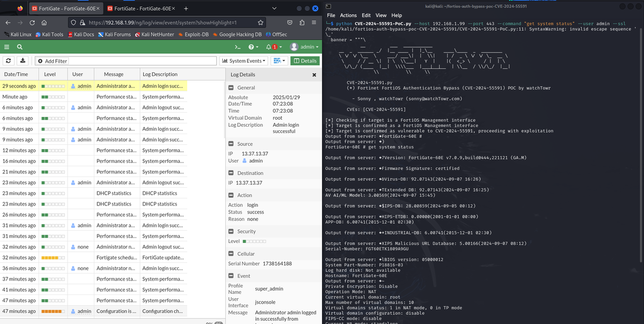Select the log row from 29 seconds ago
This screenshot has height=324, width=644.
coord(93,86)
